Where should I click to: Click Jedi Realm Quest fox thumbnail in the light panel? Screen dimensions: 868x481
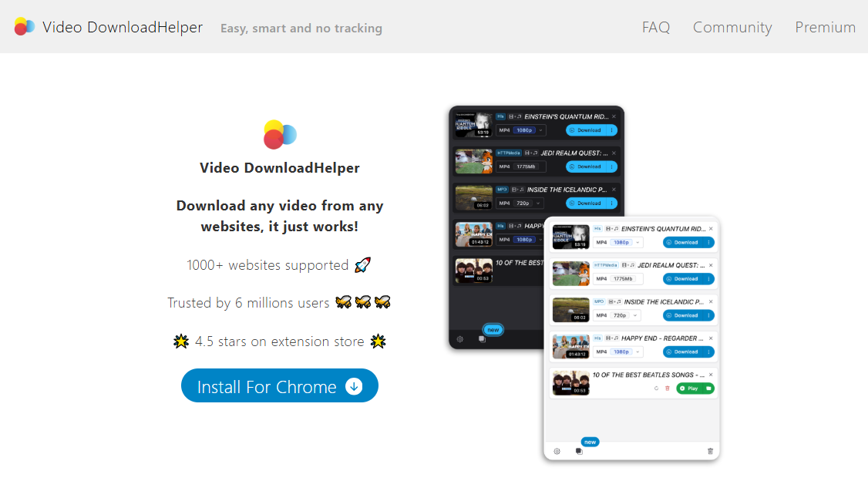pyautogui.click(x=570, y=274)
